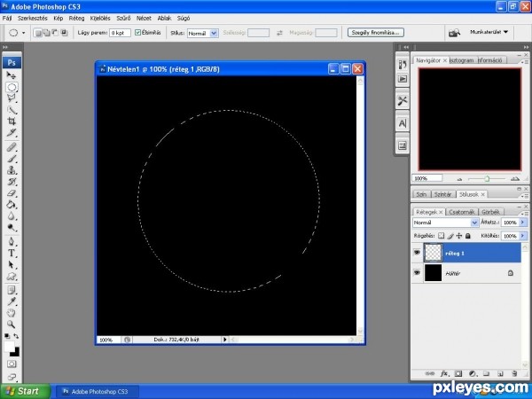
Task: Choose Add to selection mode
Action: click(46, 33)
